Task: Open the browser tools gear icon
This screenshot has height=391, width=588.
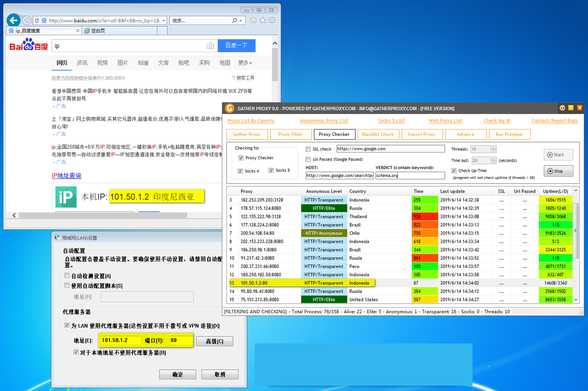Action: pyautogui.click(x=272, y=20)
